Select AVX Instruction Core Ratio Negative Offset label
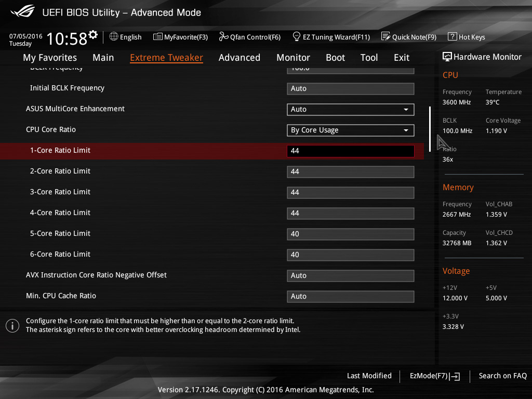Screen dimensions: 532x399 pyautogui.click(x=96, y=275)
